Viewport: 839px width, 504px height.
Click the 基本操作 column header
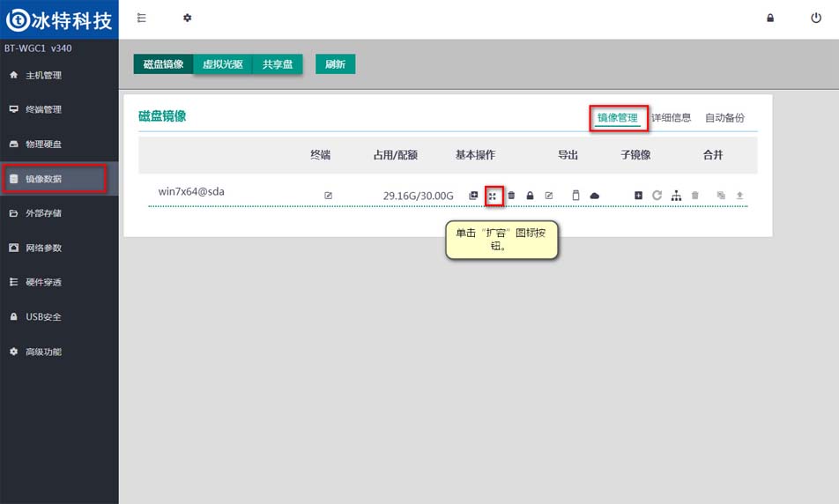(475, 155)
